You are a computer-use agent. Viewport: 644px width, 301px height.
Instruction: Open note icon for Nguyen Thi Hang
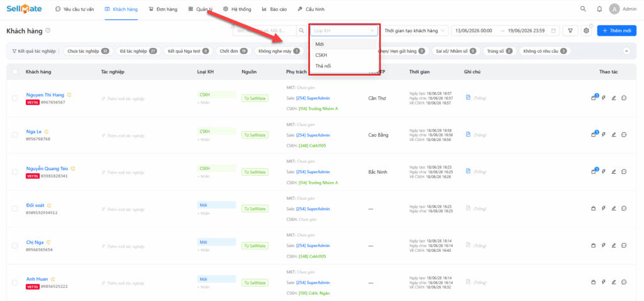pyautogui.click(x=468, y=98)
